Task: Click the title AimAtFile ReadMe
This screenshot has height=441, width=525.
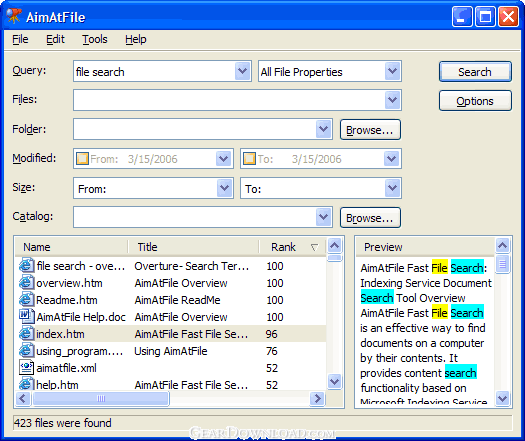Action: (x=177, y=300)
